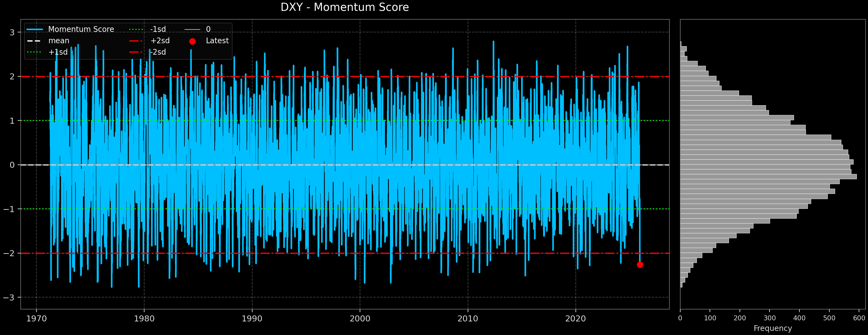Click the +1sd legend entry
The width and height of the screenshot is (868, 335).
[58, 52]
